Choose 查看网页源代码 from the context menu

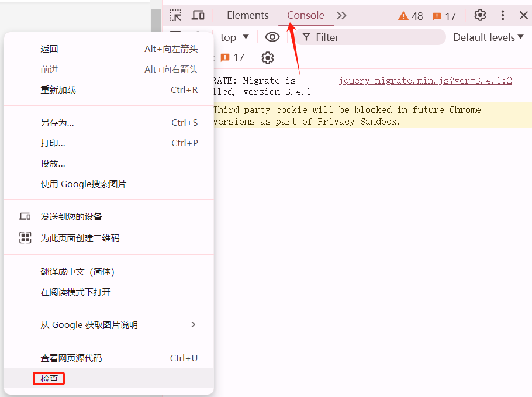point(71,358)
